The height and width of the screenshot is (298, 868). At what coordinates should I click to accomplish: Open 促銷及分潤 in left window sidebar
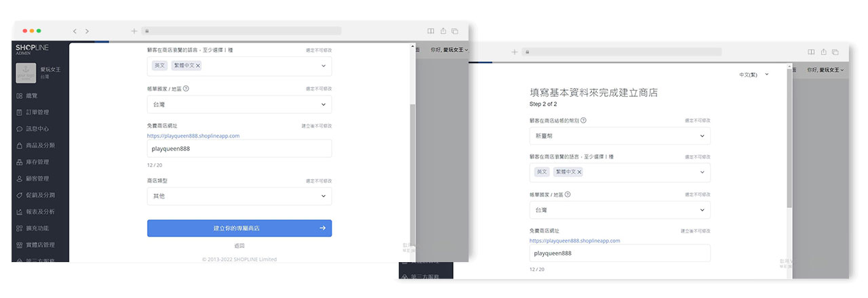pyautogui.click(x=37, y=195)
